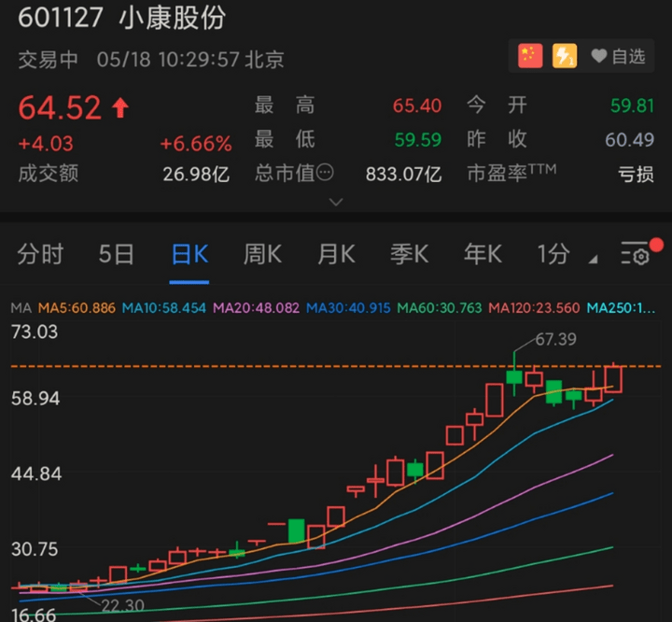Switch to 5日 chart tab

pos(116,254)
